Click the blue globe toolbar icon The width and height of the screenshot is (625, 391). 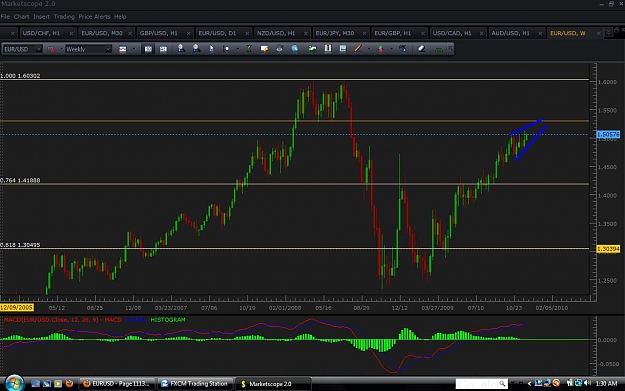point(295,49)
